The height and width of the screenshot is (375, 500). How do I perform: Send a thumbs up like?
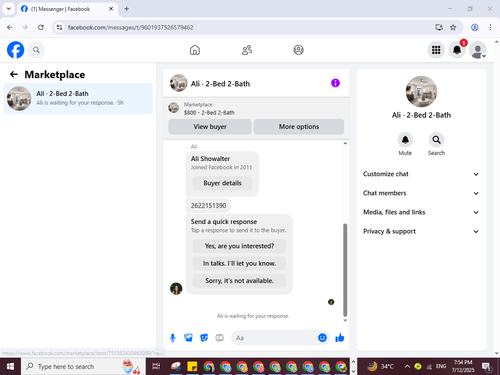(x=340, y=338)
